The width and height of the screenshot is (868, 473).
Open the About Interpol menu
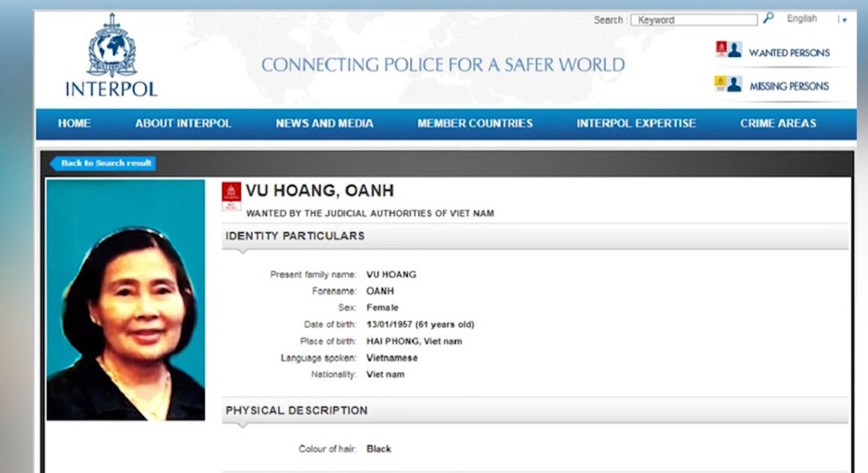[x=183, y=124]
